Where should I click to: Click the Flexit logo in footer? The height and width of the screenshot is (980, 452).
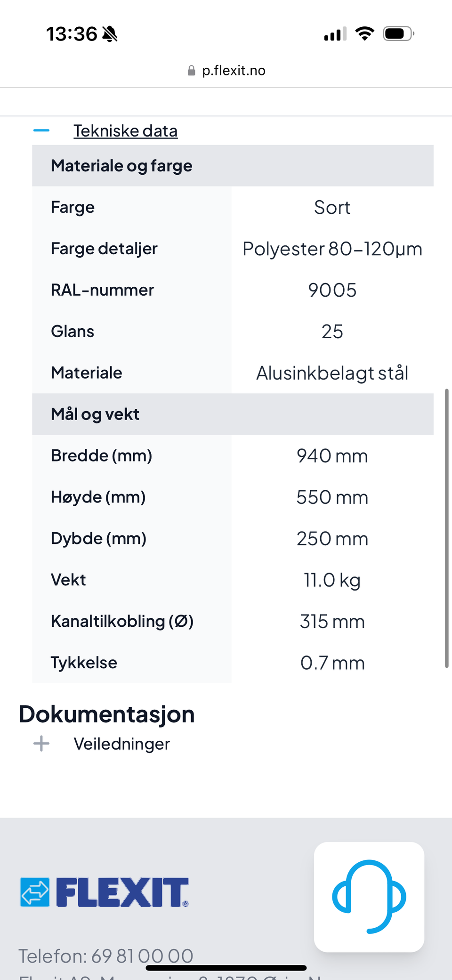(x=105, y=892)
